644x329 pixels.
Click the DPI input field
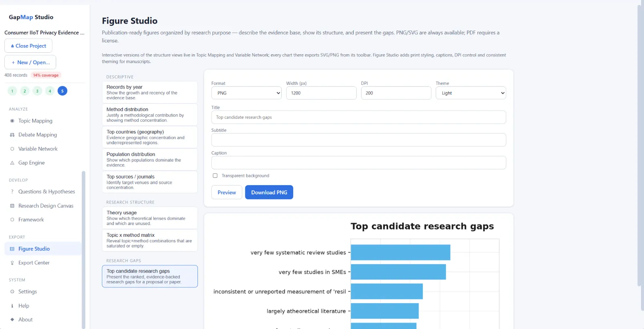tap(396, 93)
